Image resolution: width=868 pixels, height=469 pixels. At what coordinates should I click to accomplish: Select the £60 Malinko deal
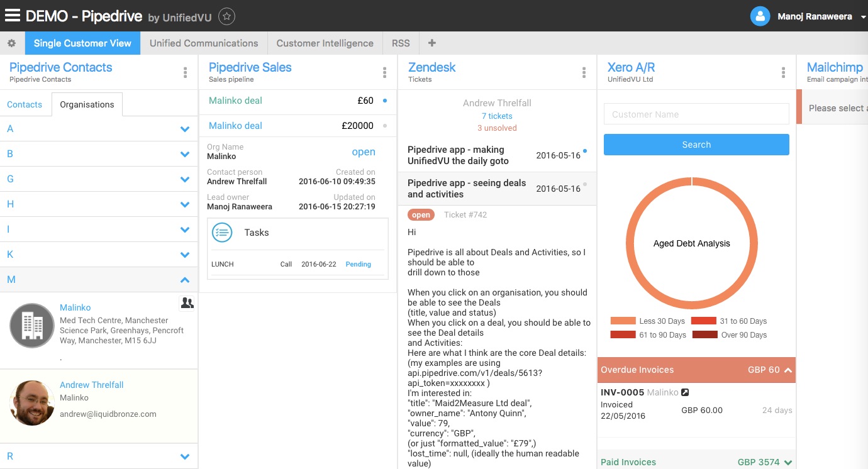[x=298, y=101]
